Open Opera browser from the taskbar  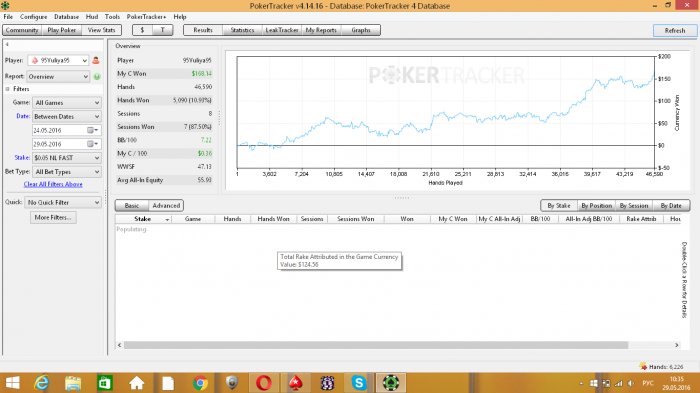pyautogui.click(x=263, y=383)
